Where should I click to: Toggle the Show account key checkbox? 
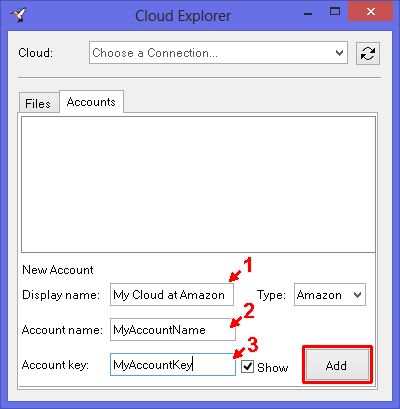tap(247, 366)
